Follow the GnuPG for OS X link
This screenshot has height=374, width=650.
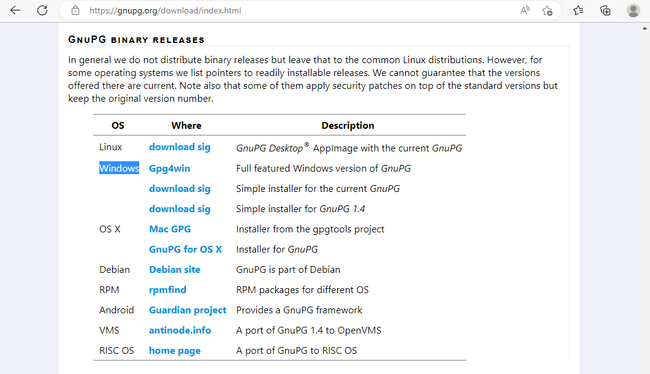pos(185,249)
